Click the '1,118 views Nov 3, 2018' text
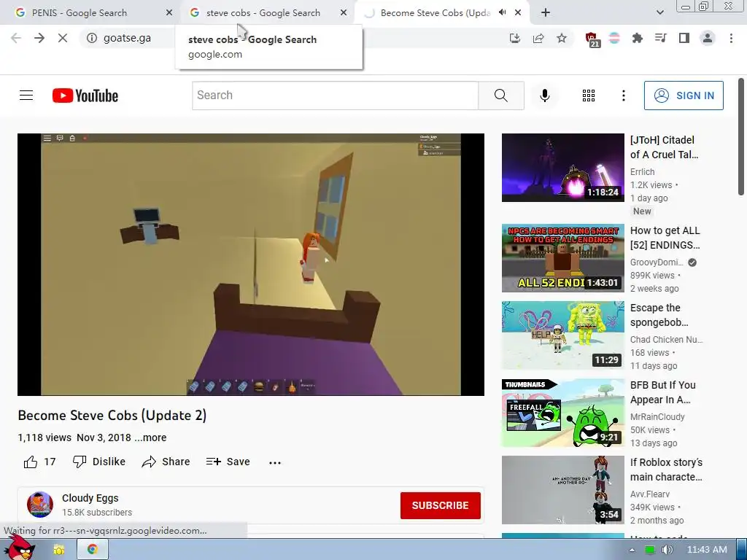 coord(74,437)
